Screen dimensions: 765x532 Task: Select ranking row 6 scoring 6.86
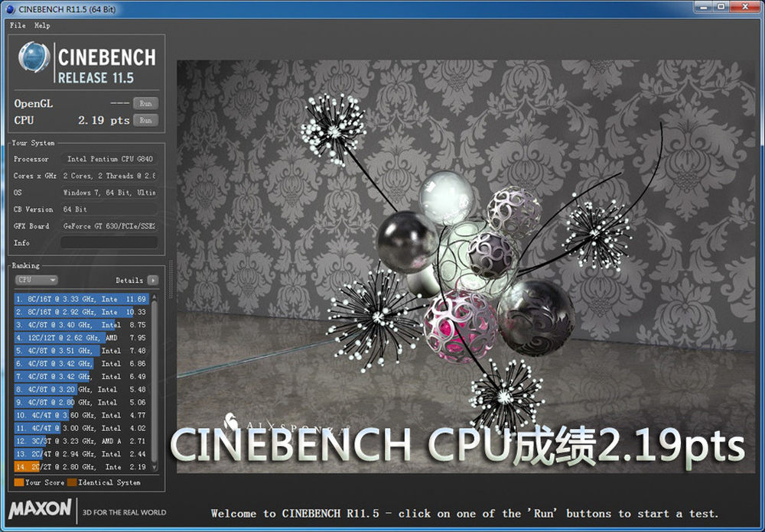click(82, 363)
